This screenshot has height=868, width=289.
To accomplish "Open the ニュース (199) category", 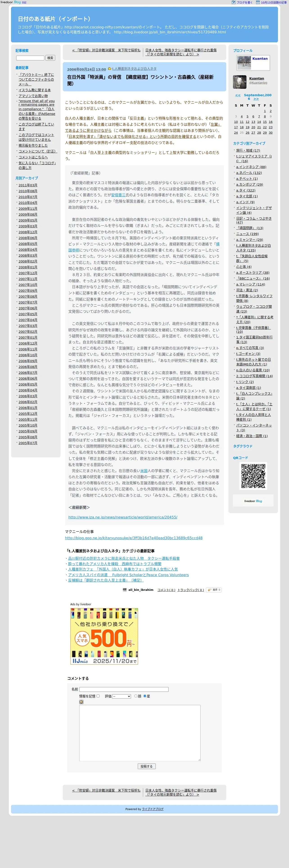I will coord(247,233).
